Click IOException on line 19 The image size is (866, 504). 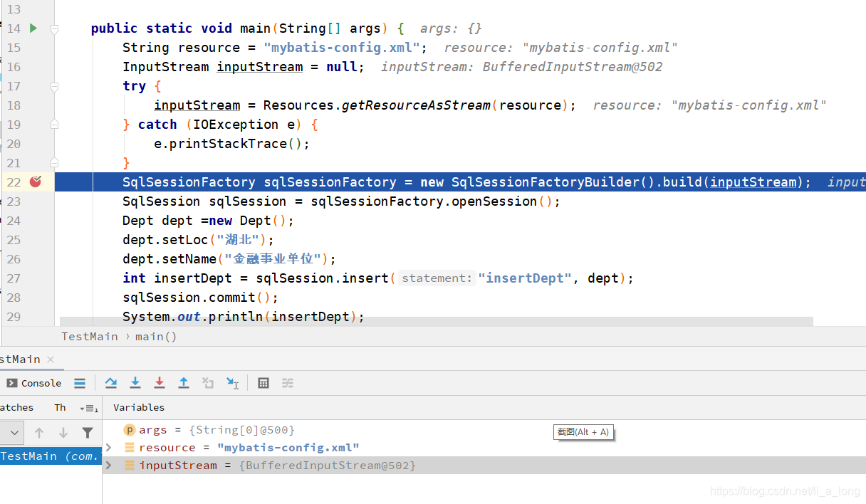pyautogui.click(x=236, y=125)
